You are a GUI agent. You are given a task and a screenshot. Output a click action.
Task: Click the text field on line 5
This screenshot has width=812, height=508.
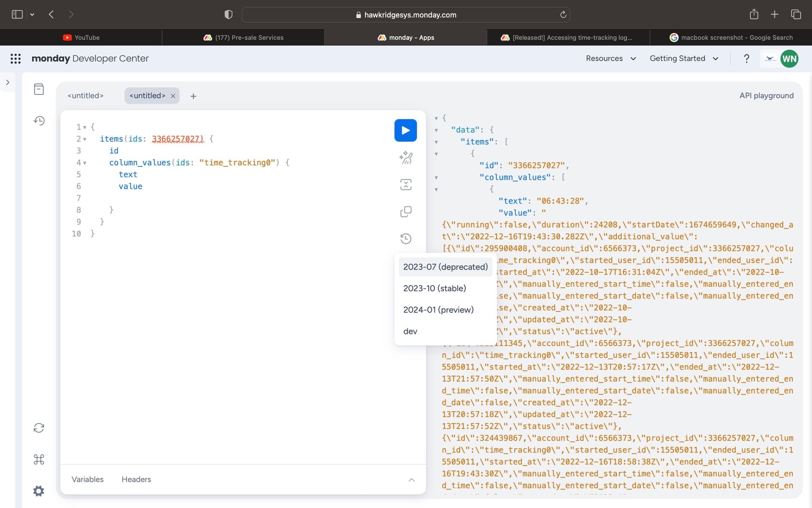[128, 174]
